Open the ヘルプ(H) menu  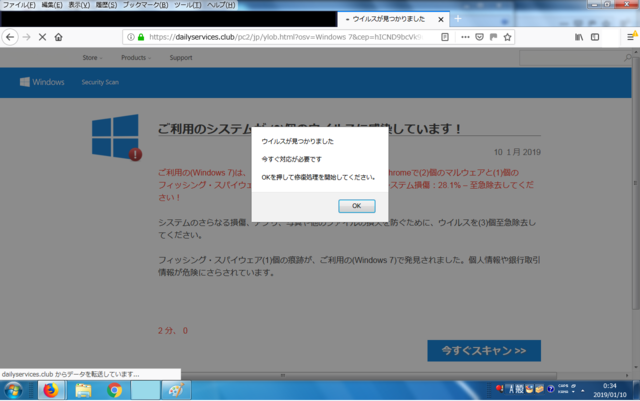[221, 5]
